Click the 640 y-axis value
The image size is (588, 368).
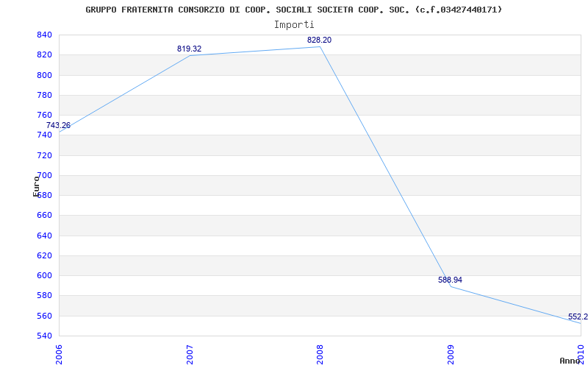tap(44, 236)
